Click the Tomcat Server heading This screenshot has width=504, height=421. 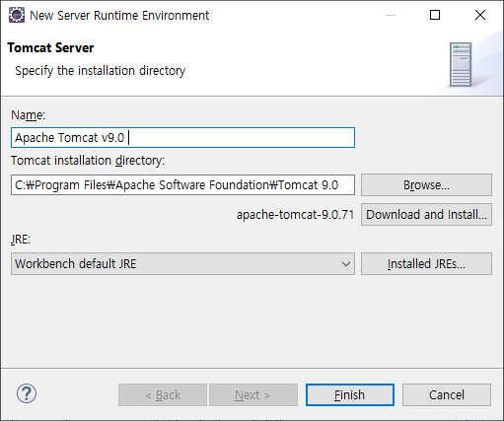[x=50, y=48]
